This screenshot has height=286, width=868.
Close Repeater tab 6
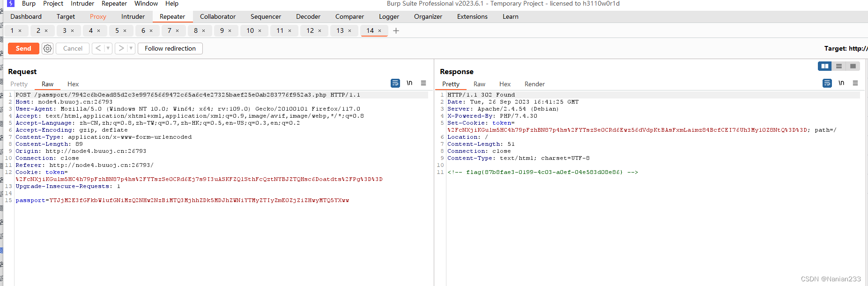click(x=151, y=31)
